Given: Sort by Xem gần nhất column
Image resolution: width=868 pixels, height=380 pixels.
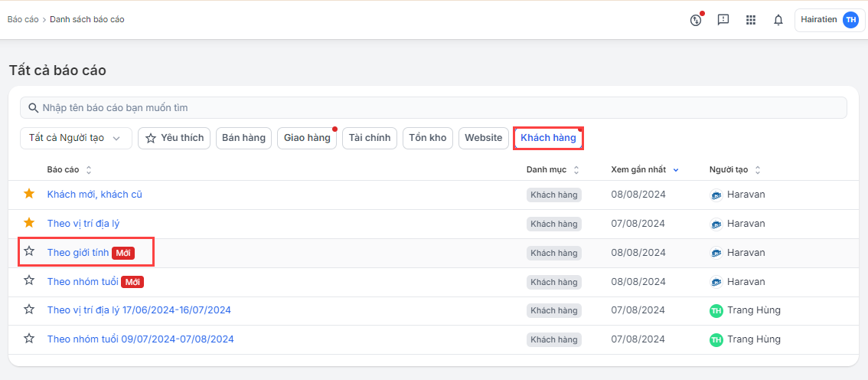Looking at the screenshot, I should [x=645, y=170].
